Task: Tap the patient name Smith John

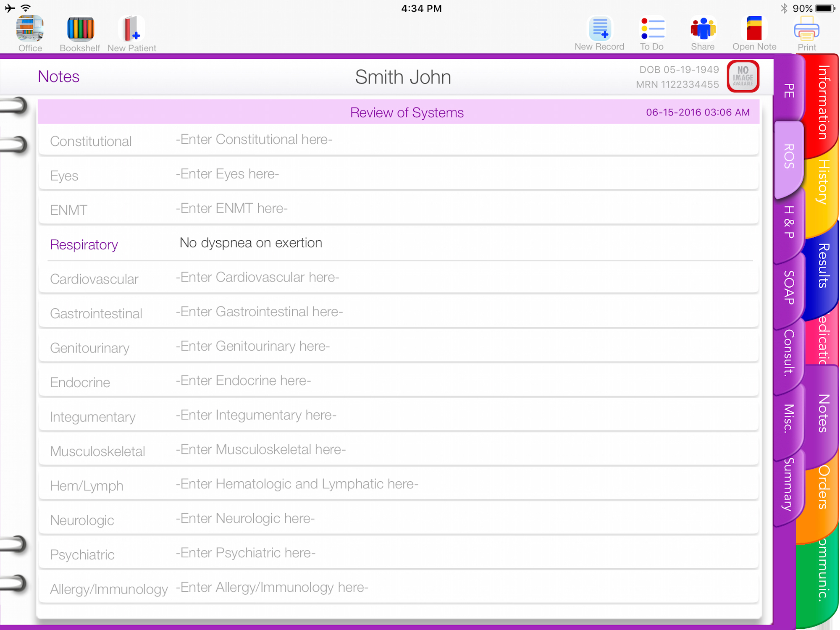Action: (403, 77)
